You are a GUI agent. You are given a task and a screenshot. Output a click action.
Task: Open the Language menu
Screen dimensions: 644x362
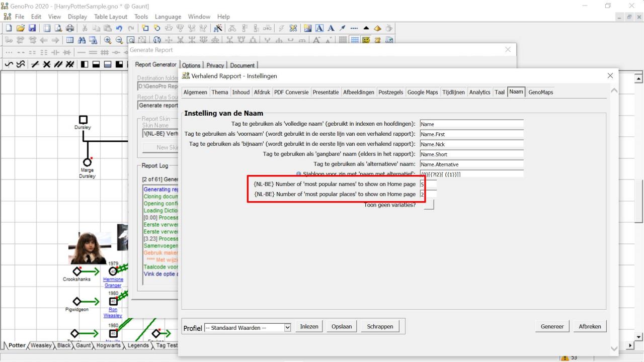click(168, 17)
